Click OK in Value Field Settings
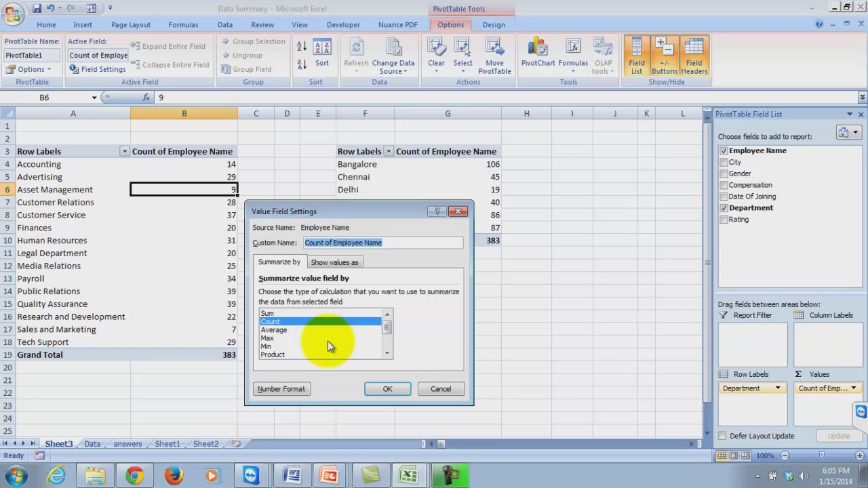 387,389
